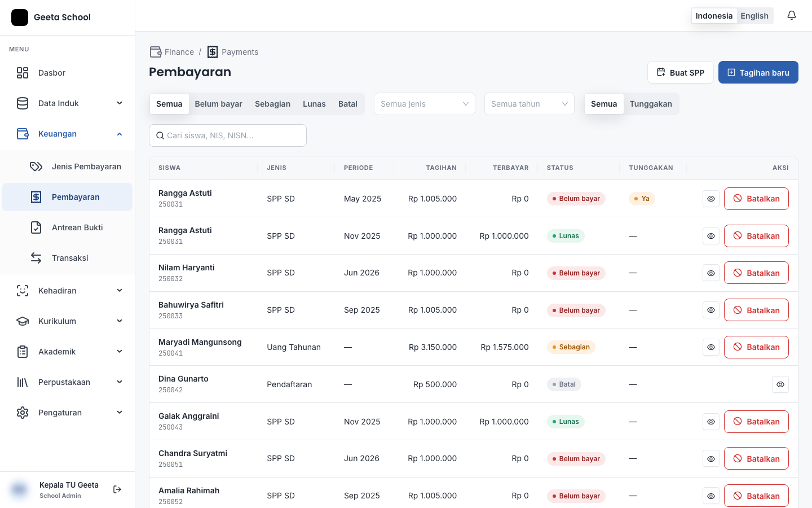Image resolution: width=812 pixels, height=508 pixels.
Task: Open the Pembayaran sidebar item
Action: (68, 197)
